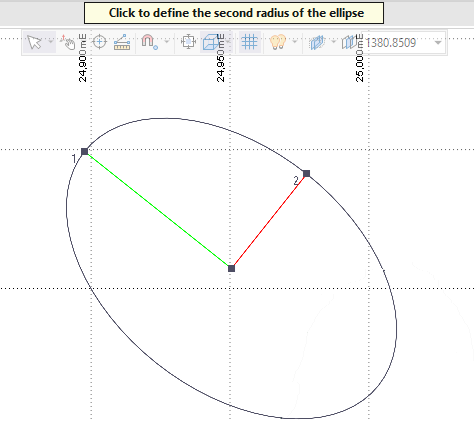The image size is (474, 422).
Task: Click the light bulbs lighting icon
Action: pos(278,42)
